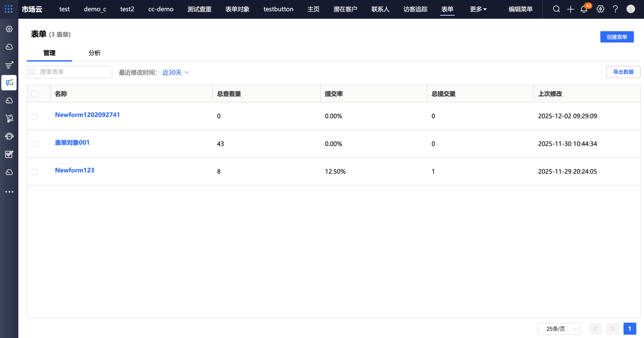Open notifications bell with 43 badge
Image resolution: width=644 pixels, height=338 pixels.
[584, 9]
